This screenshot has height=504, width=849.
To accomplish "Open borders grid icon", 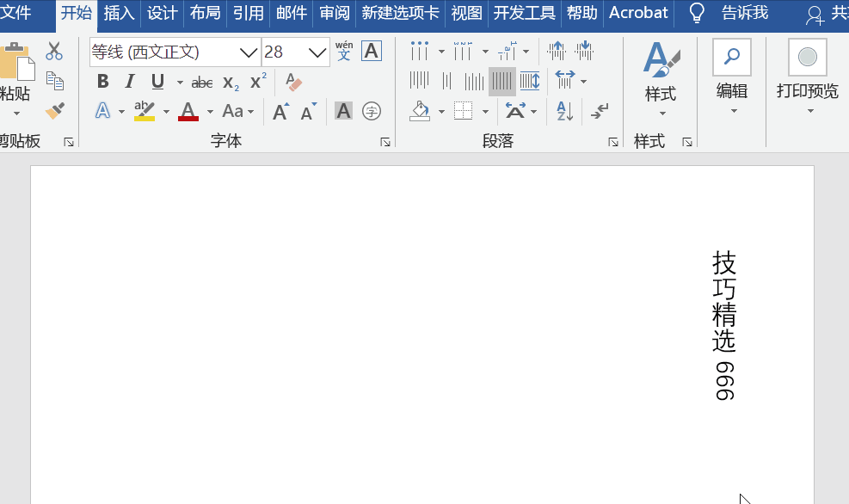I will pyautogui.click(x=463, y=111).
